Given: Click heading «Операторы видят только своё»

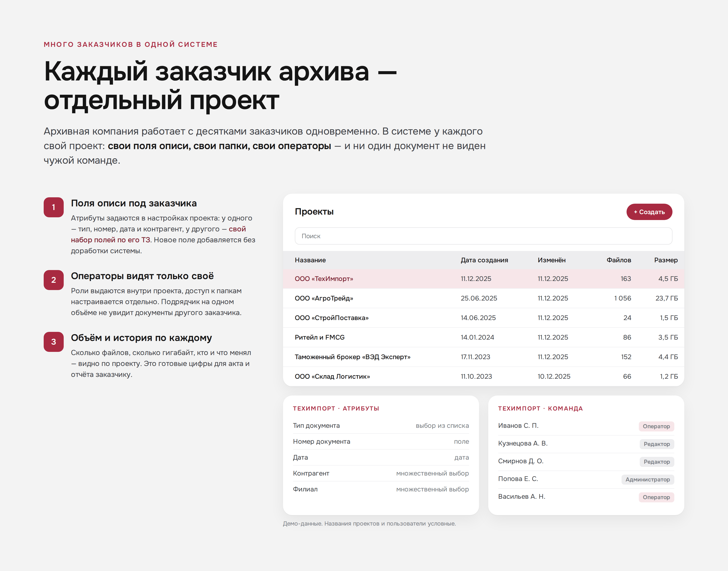Looking at the screenshot, I should pyautogui.click(x=142, y=276).
